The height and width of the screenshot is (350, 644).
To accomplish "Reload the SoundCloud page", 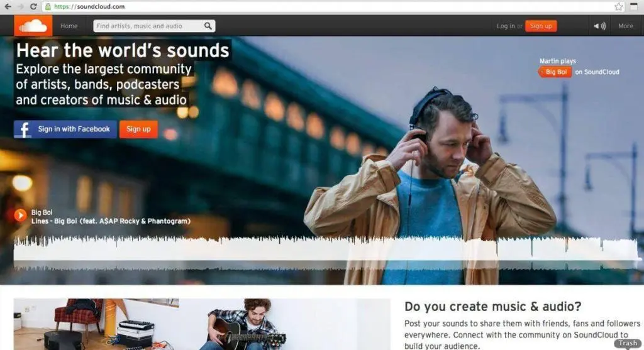I will pos(33,6).
